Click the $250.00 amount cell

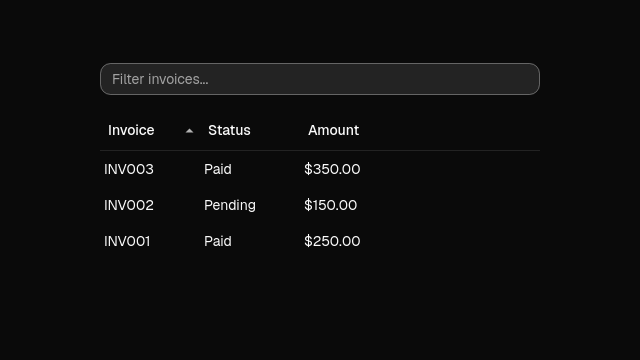point(332,241)
